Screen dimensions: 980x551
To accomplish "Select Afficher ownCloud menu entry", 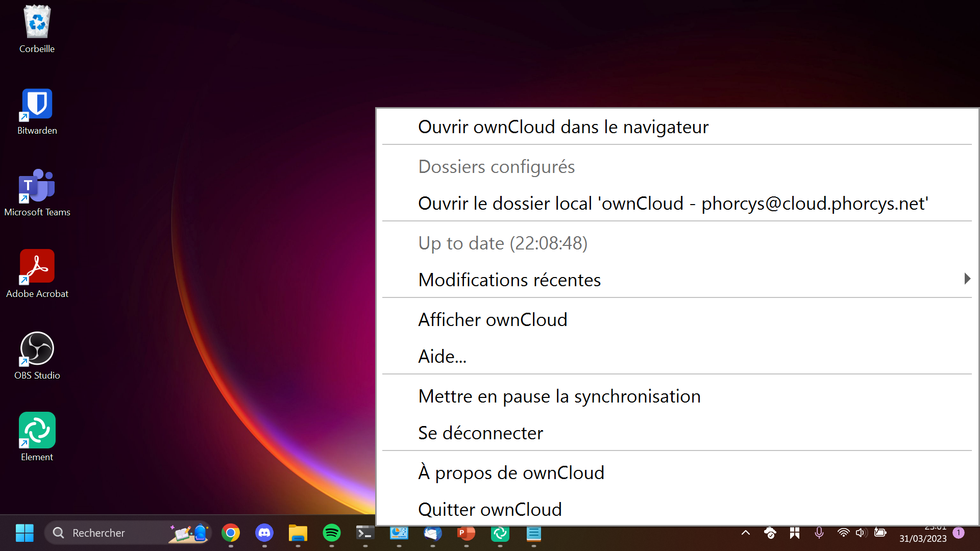I will click(677, 319).
